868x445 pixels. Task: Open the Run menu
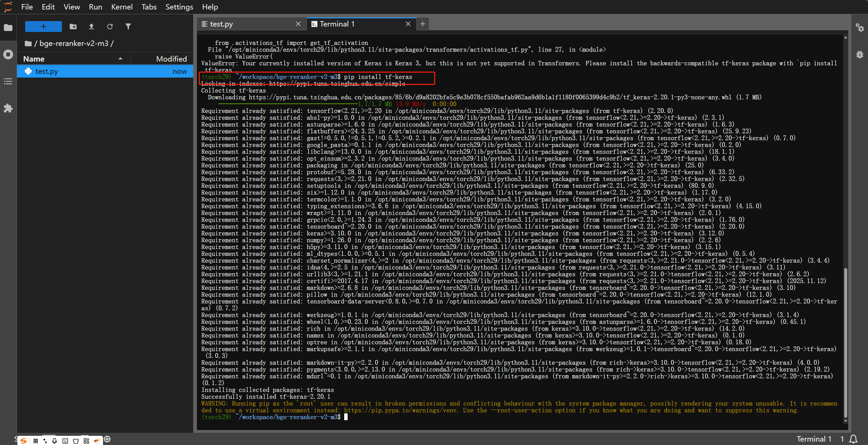point(96,7)
